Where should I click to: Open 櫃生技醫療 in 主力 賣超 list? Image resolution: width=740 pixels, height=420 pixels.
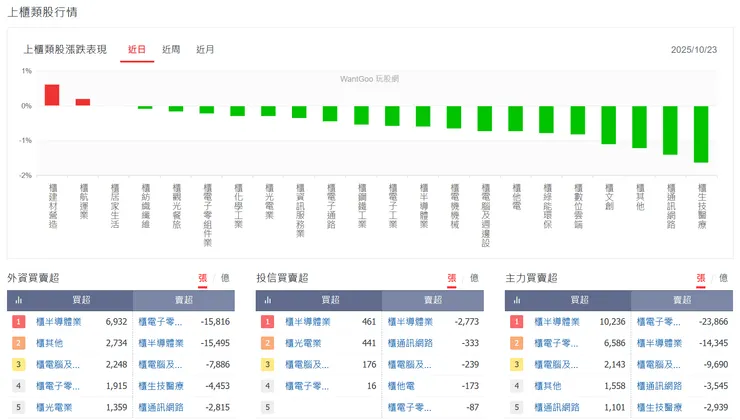[x=659, y=407]
